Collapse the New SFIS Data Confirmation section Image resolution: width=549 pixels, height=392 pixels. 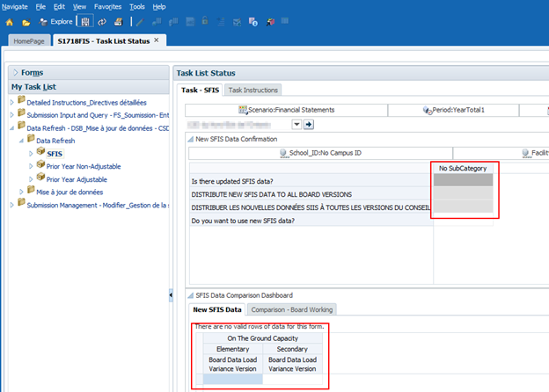pos(190,139)
